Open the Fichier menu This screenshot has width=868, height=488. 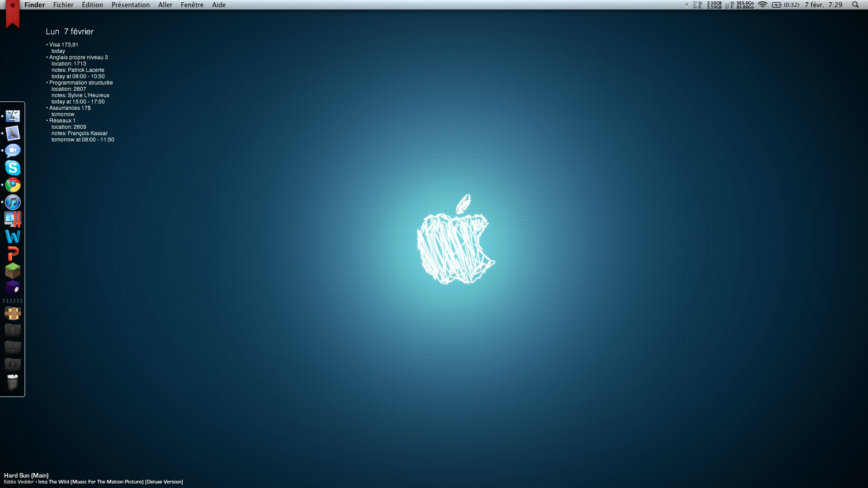63,5
